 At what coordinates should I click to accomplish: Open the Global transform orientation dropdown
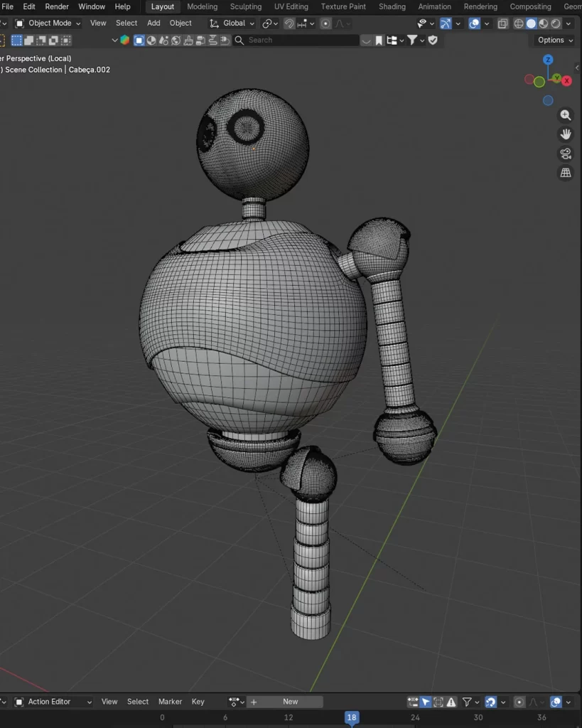tap(231, 23)
